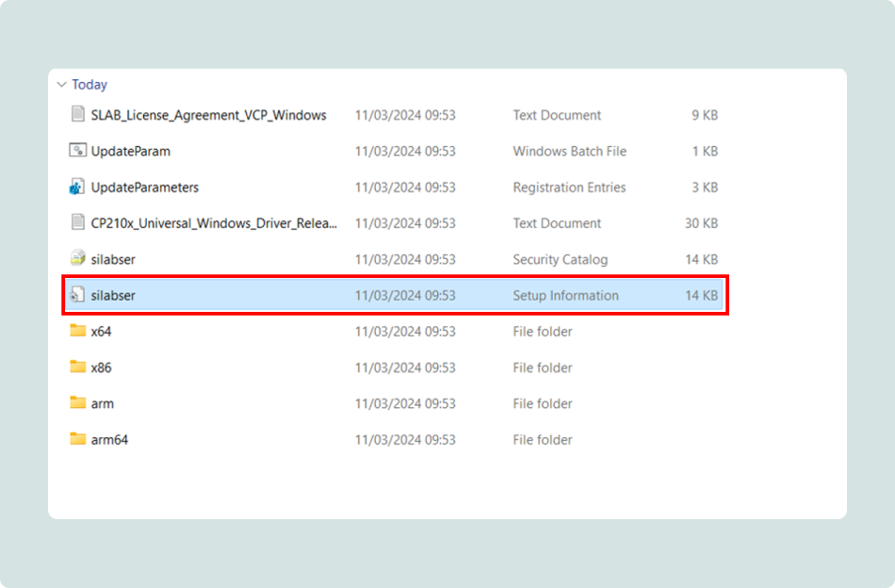The image size is (895, 588).
Task: Click the arm64 folder icon
Action: pyautogui.click(x=77, y=438)
